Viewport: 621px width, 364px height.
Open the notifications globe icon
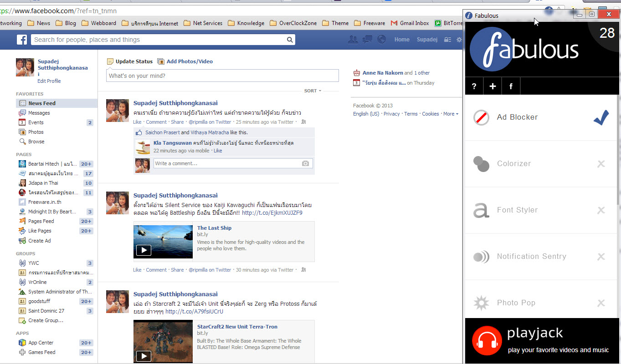point(382,40)
